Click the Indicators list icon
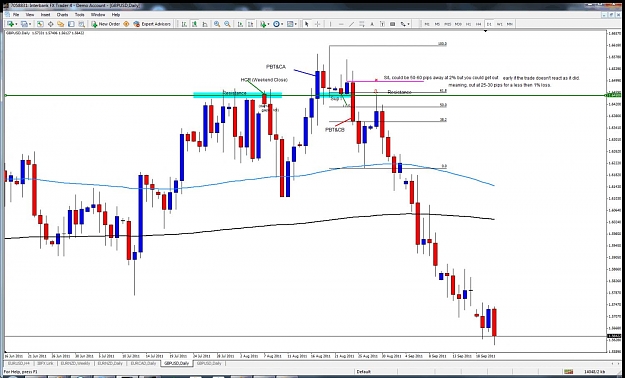625x378 pixels. point(263,24)
